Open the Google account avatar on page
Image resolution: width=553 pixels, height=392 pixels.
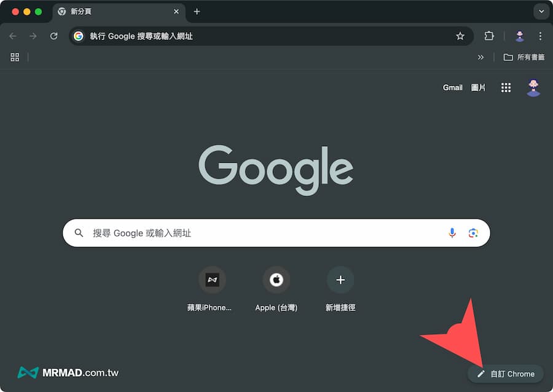point(533,88)
